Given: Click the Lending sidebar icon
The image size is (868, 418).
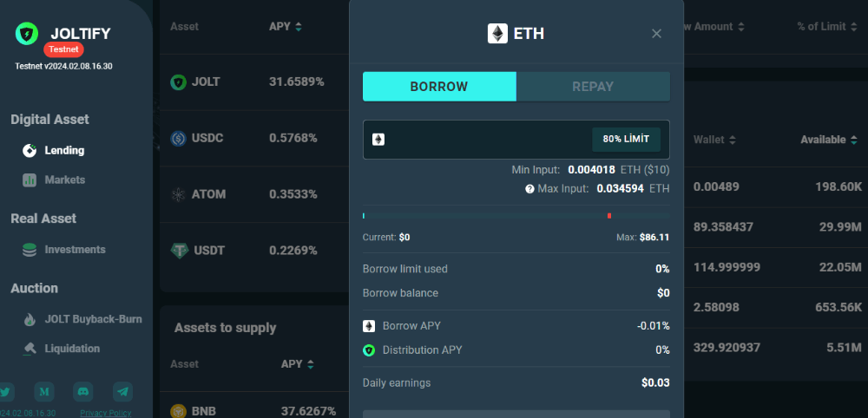Looking at the screenshot, I should point(30,150).
